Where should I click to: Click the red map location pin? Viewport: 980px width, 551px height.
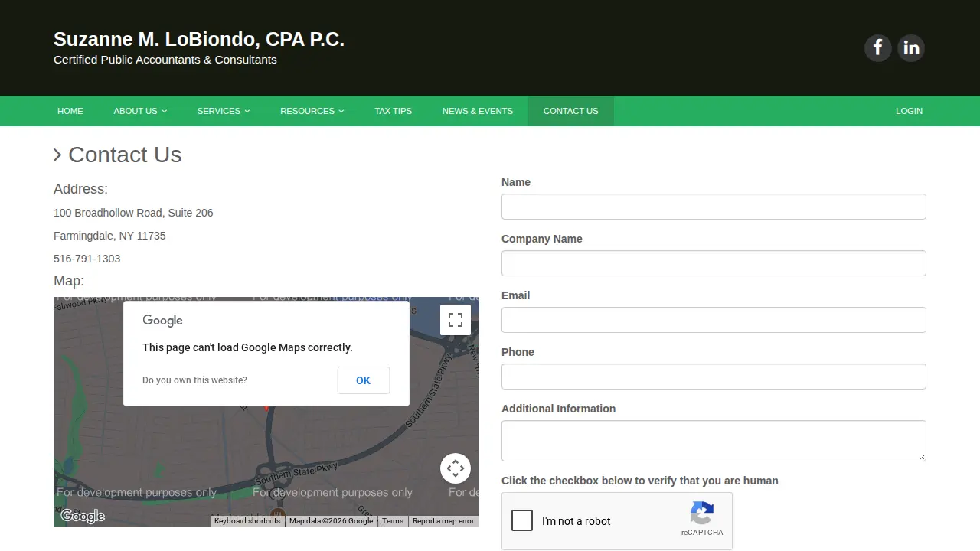click(266, 408)
